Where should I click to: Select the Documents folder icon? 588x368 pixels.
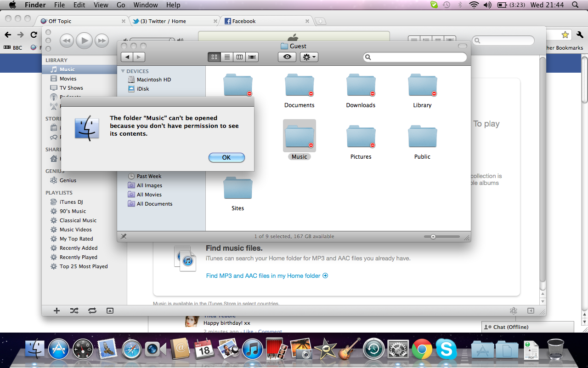[x=300, y=86]
